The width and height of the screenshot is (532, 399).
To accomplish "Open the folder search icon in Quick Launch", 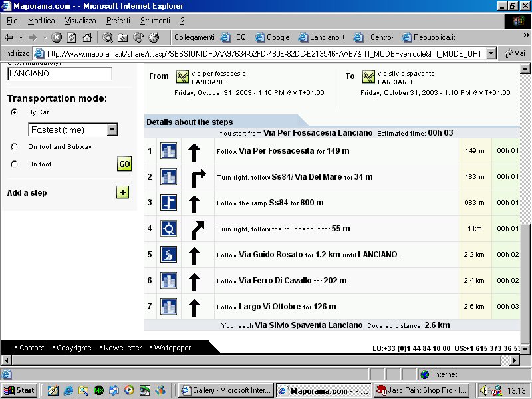I will (84, 390).
